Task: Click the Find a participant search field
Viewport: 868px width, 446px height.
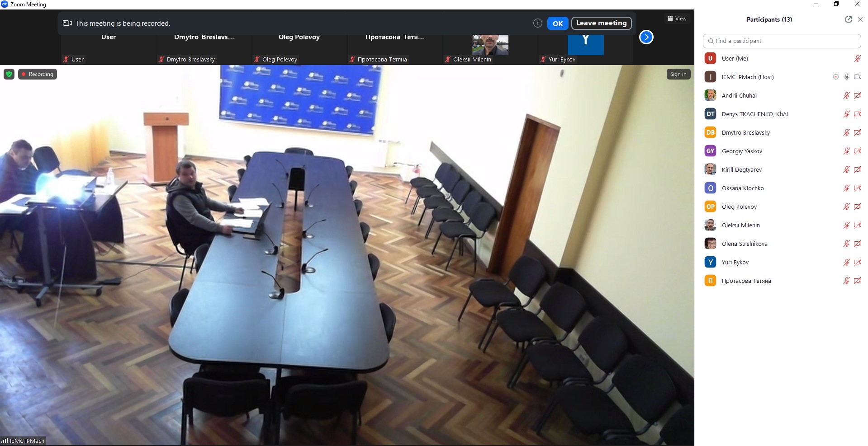Action: click(782, 41)
